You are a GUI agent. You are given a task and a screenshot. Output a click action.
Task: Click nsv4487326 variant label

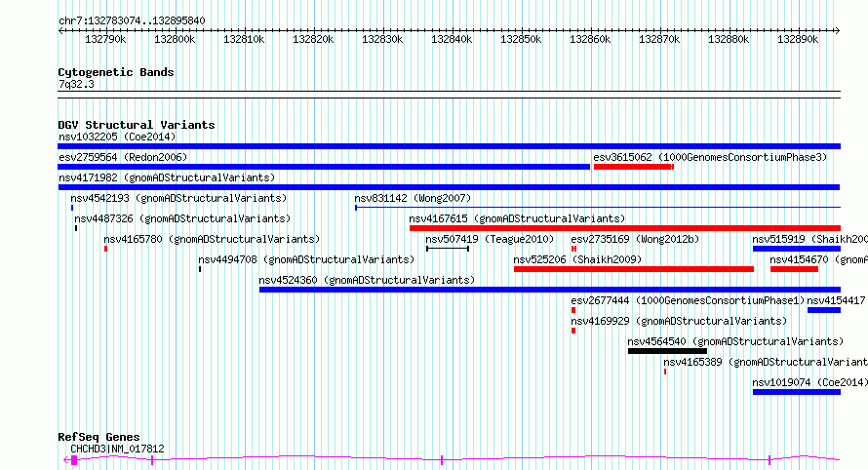click(182, 218)
